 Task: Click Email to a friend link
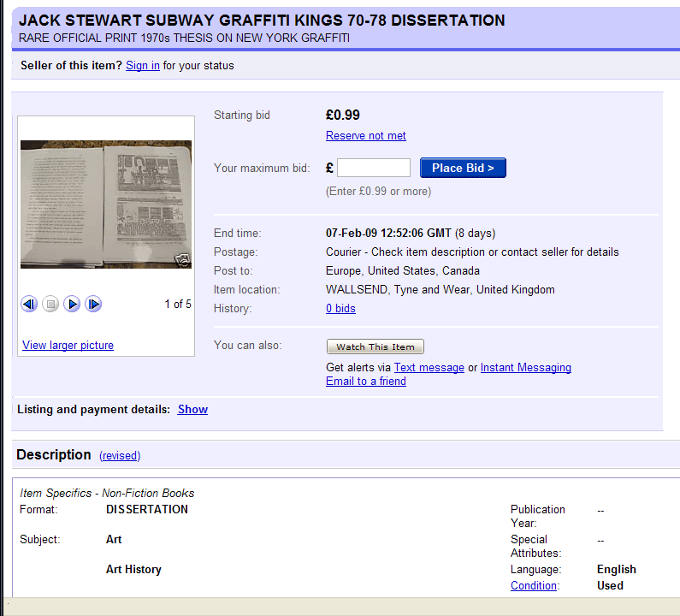(366, 382)
